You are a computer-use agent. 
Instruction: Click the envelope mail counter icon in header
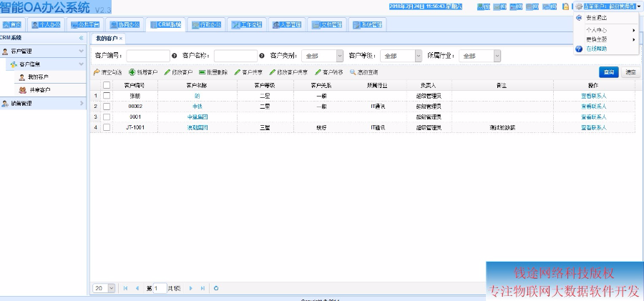click(x=497, y=6)
